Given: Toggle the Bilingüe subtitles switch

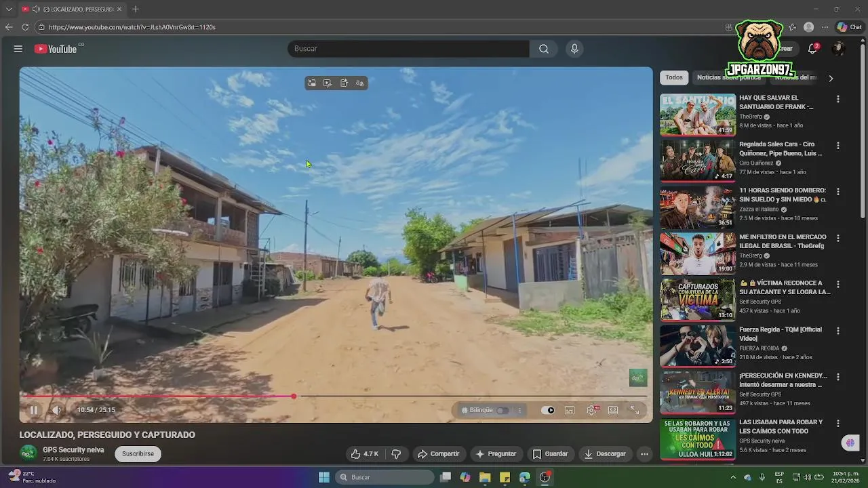Looking at the screenshot, I should click(x=502, y=410).
